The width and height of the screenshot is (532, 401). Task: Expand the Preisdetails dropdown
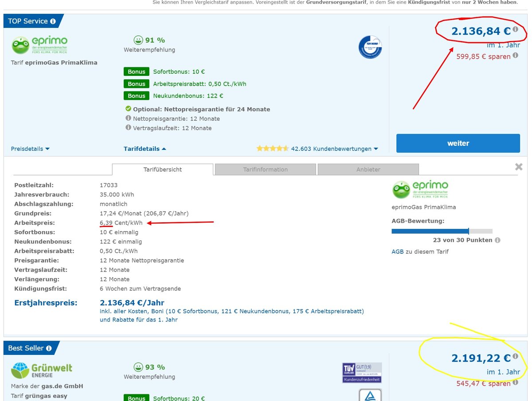click(x=30, y=149)
